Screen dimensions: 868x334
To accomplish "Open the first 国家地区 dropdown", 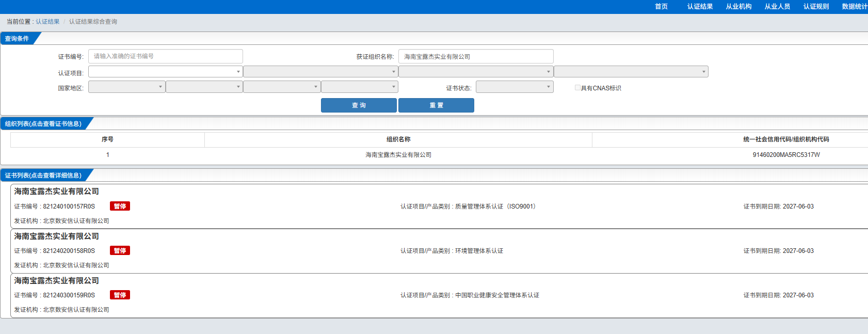I will 126,87.
